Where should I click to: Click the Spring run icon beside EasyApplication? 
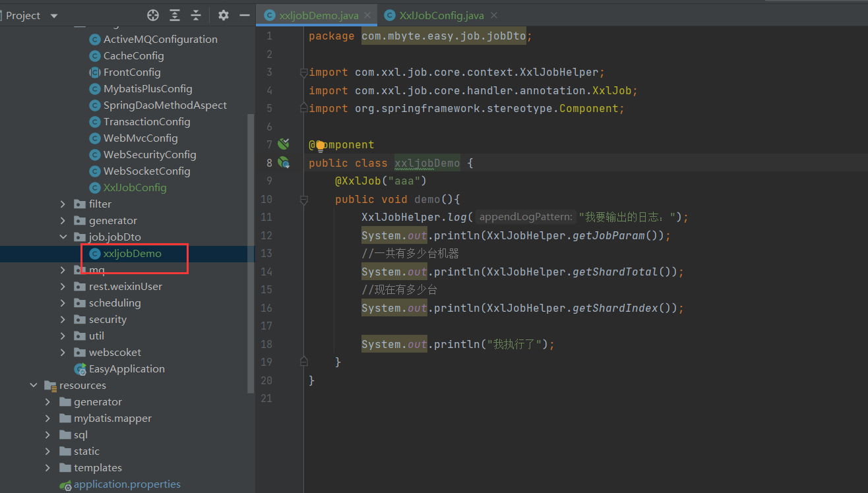click(80, 369)
